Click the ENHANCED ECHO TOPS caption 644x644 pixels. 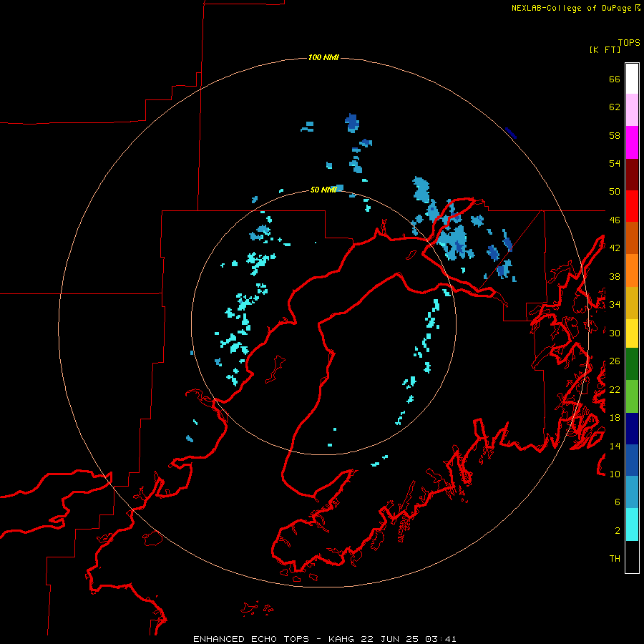251,639
